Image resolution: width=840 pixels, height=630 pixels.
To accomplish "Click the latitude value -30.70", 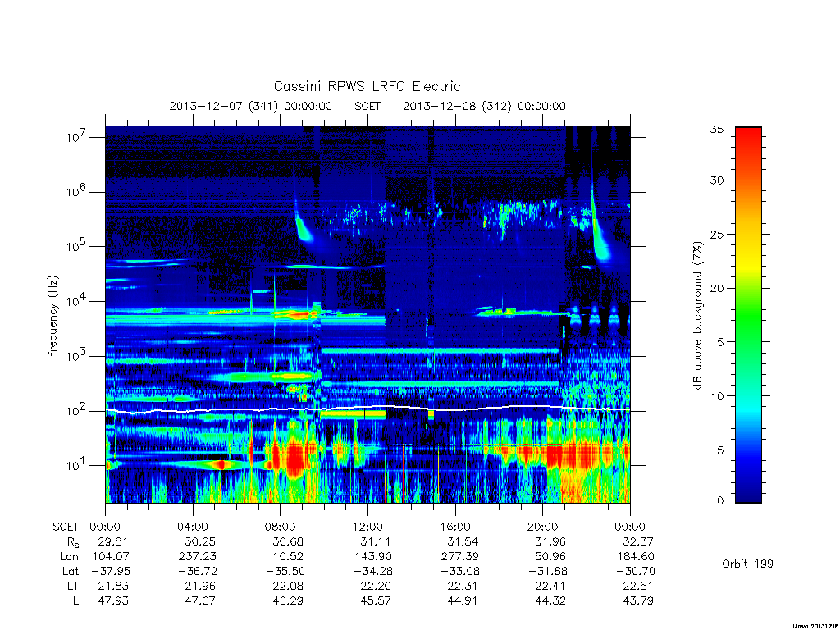I will click(636, 571).
